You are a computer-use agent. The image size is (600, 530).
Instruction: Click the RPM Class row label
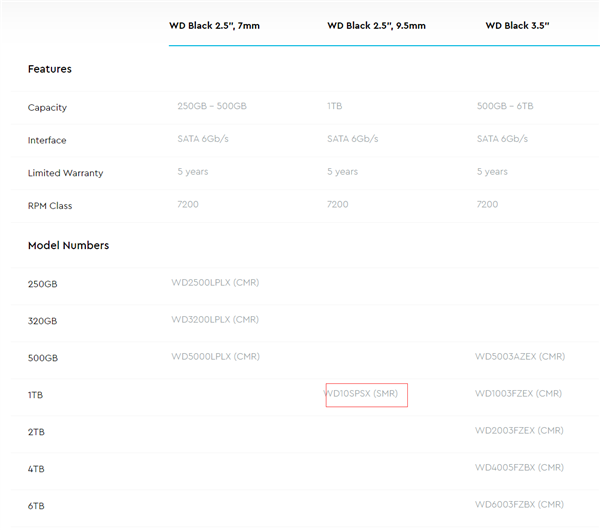tap(50, 206)
